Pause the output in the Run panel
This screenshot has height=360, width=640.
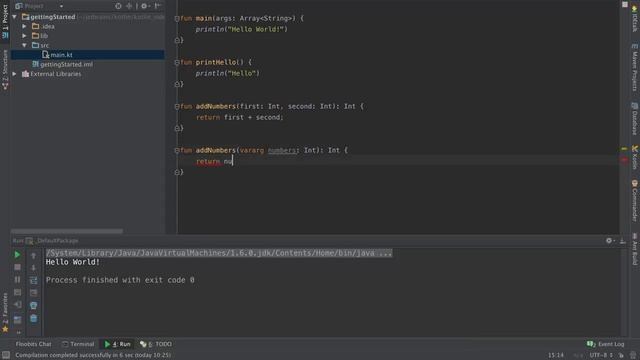click(x=17, y=280)
